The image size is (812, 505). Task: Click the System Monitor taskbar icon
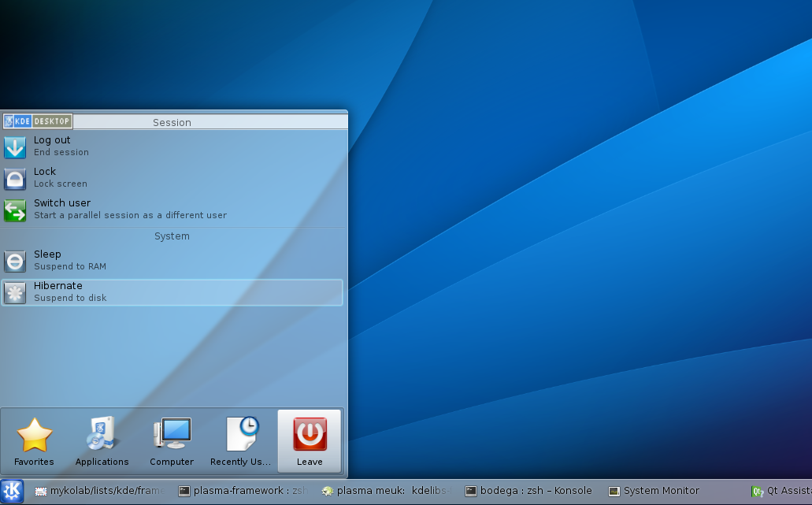tap(614, 492)
